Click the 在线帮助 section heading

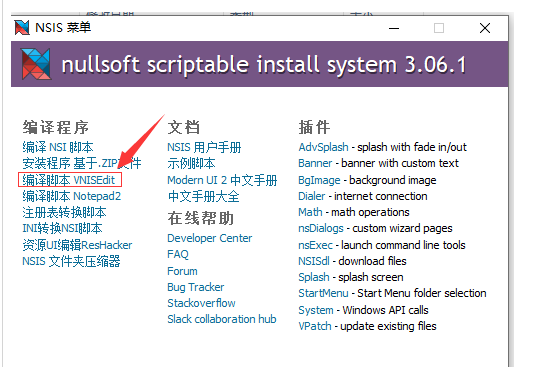(201, 218)
